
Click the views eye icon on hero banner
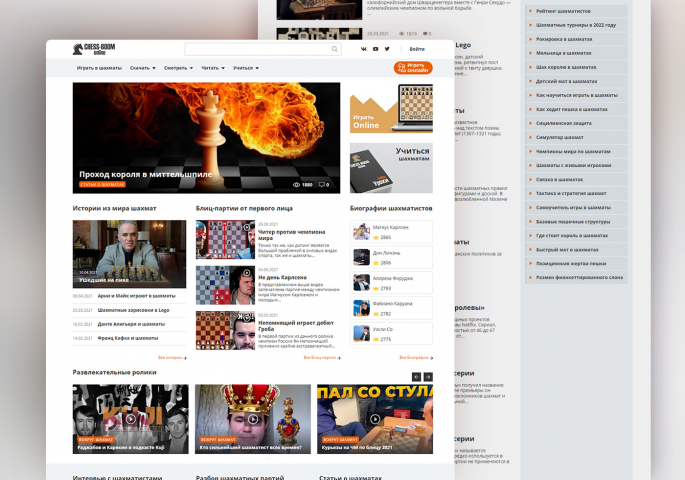(296, 185)
